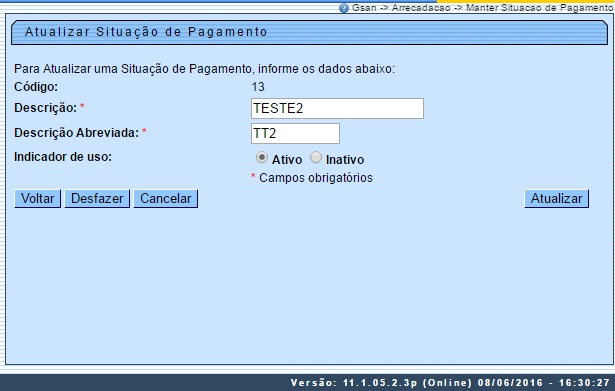
Task: Click the Atualizar button
Action: 557,199
